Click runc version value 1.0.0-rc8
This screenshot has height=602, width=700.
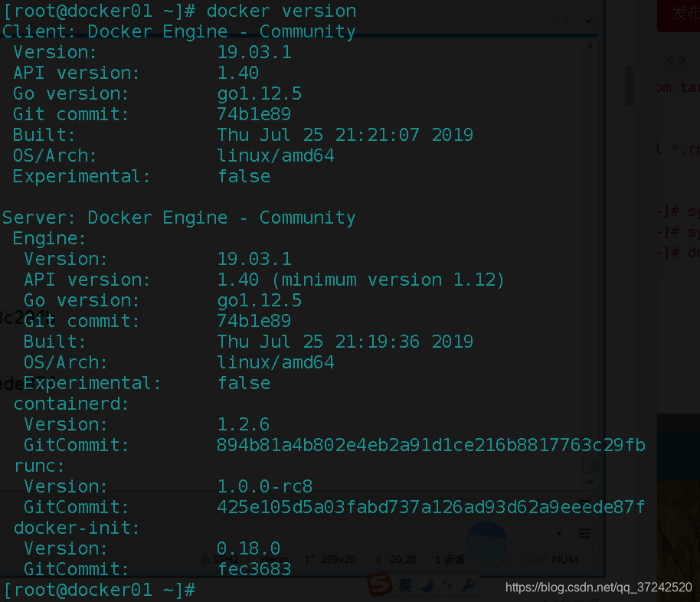click(265, 486)
